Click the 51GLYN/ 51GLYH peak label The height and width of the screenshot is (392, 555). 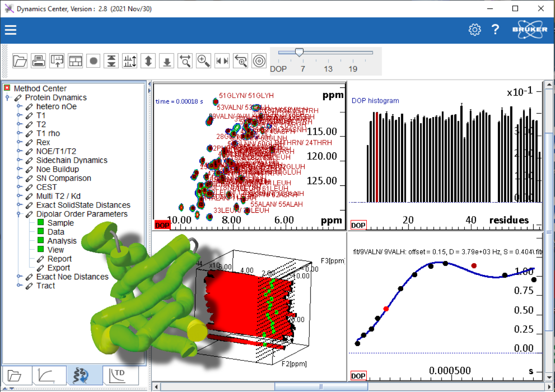[x=246, y=95]
